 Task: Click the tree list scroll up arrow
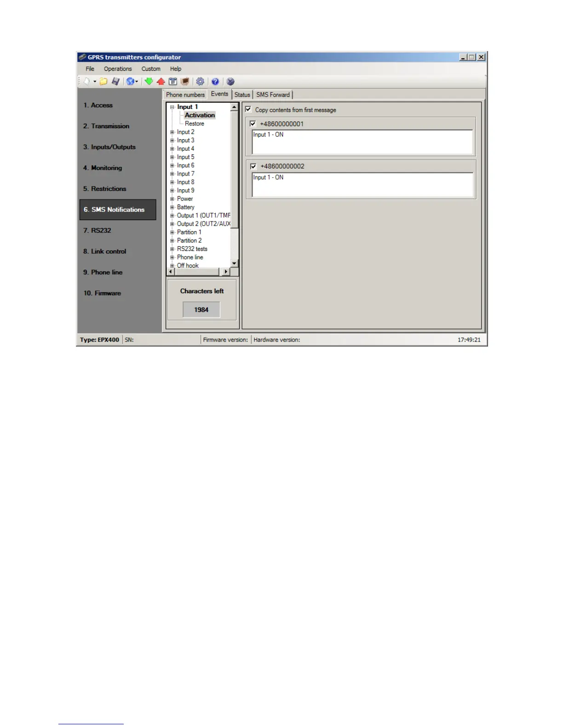click(234, 107)
